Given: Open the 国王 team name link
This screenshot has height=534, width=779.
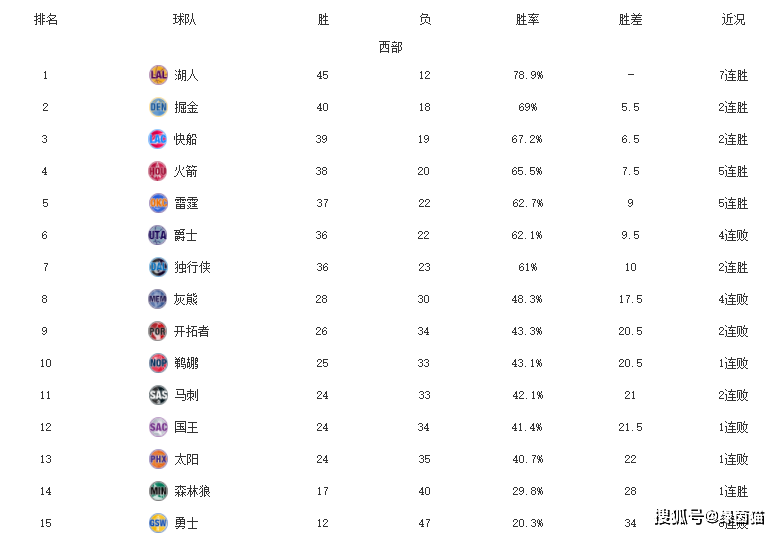Looking at the screenshot, I should coord(186,427).
